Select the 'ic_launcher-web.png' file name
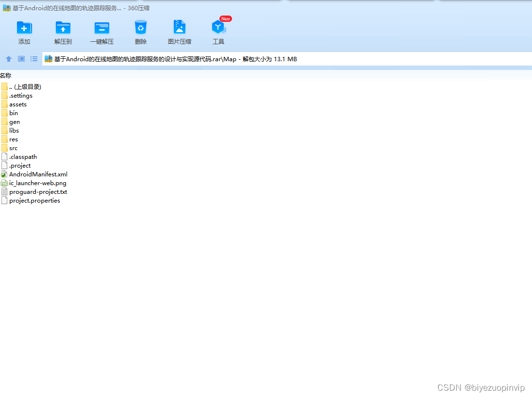The image size is (532, 397). (x=38, y=183)
